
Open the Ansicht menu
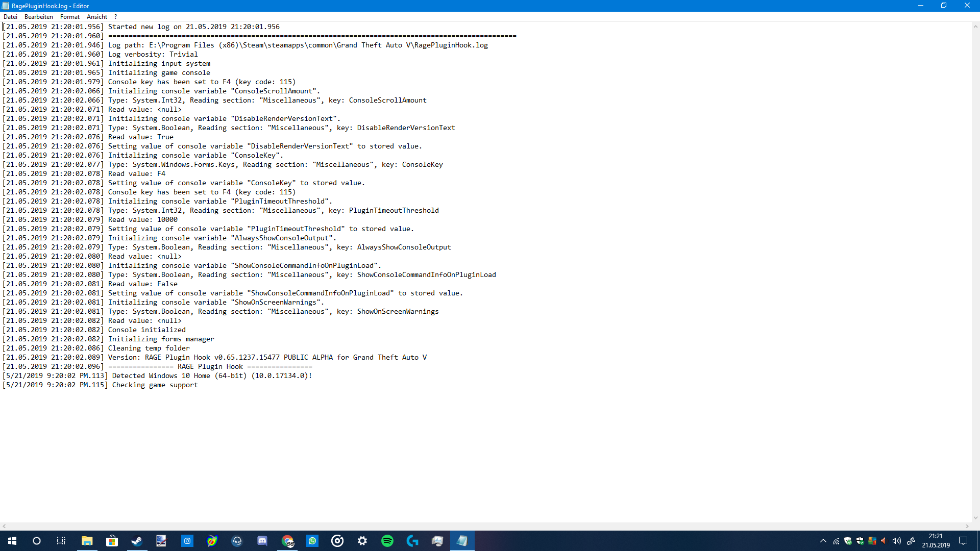[x=97, y=17]
